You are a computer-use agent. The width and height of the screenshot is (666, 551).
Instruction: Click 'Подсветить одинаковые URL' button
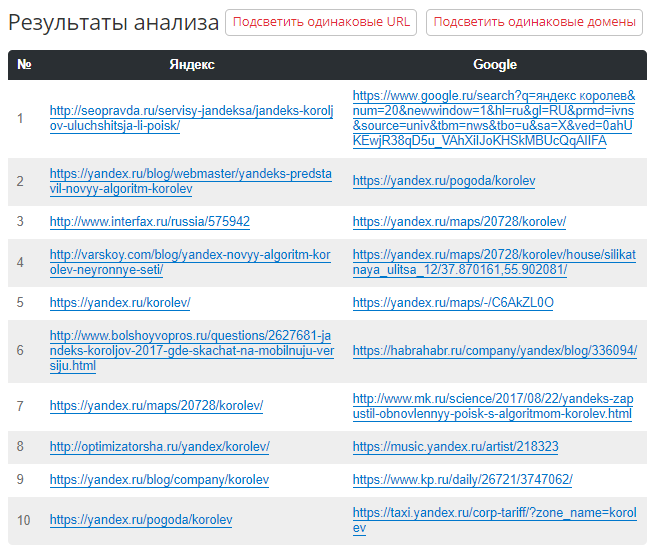(321, 23)
